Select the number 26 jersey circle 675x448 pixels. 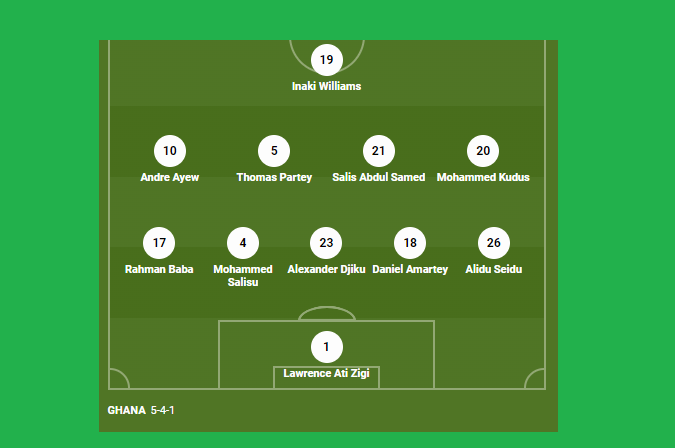click(494, 243)
